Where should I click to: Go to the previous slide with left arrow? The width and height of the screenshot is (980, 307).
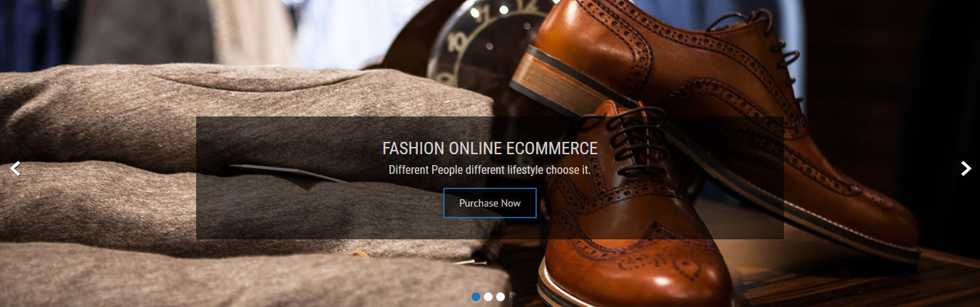point(15,169)
